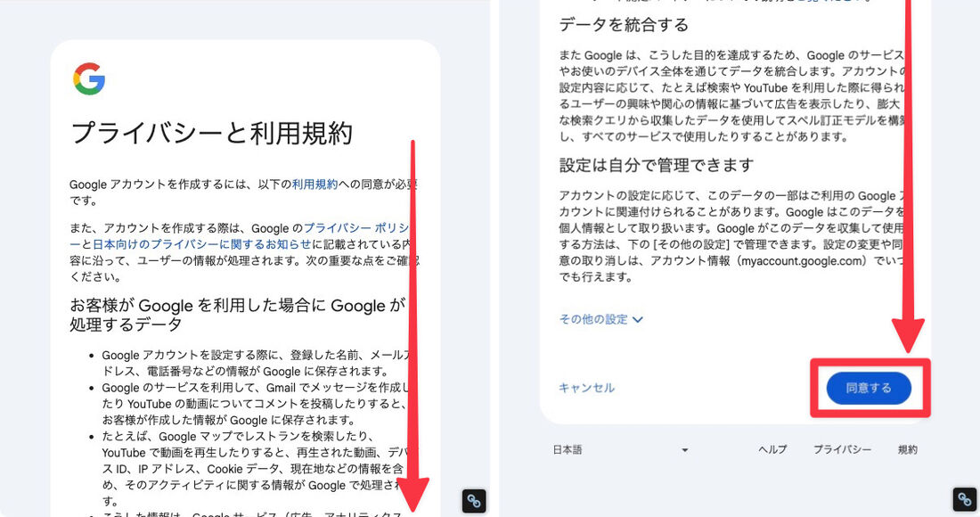Click the キャンセル link
980x517 pixels.
[586, 388]
